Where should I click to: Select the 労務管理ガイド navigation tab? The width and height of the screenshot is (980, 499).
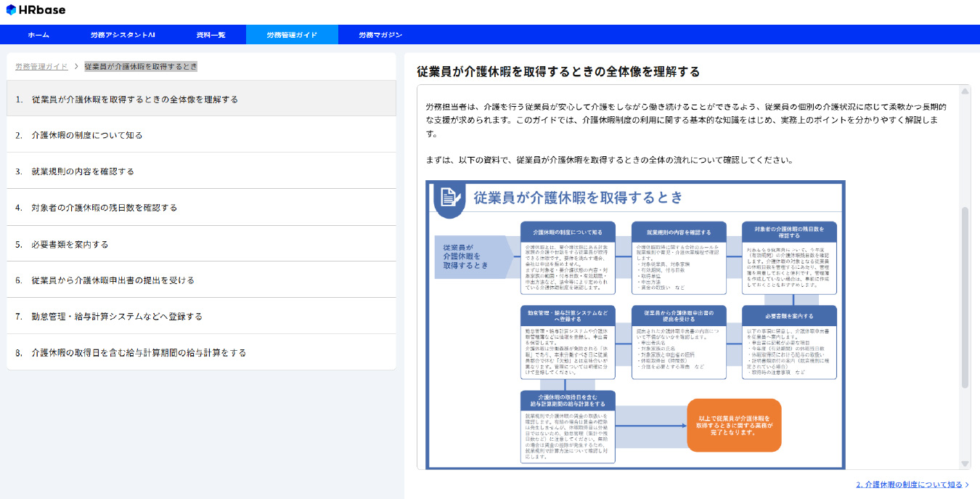[292, 35]
